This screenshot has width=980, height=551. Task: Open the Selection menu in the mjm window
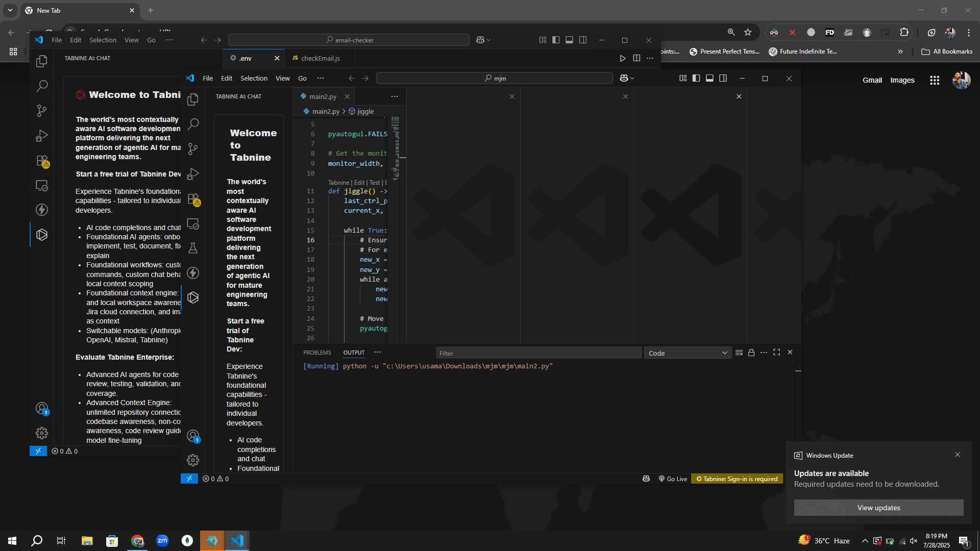[x=254, y=78]
